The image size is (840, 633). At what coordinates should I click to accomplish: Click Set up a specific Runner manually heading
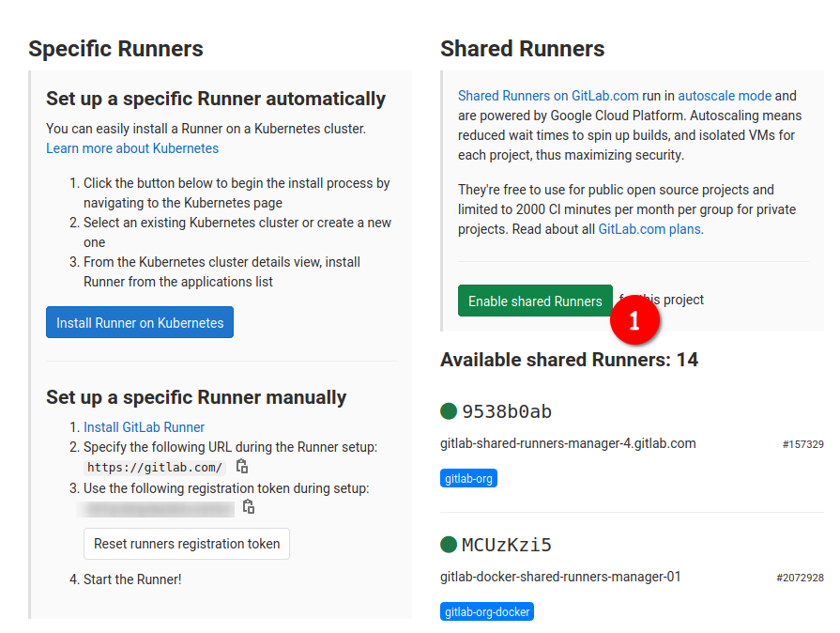(x=196, y=397)
